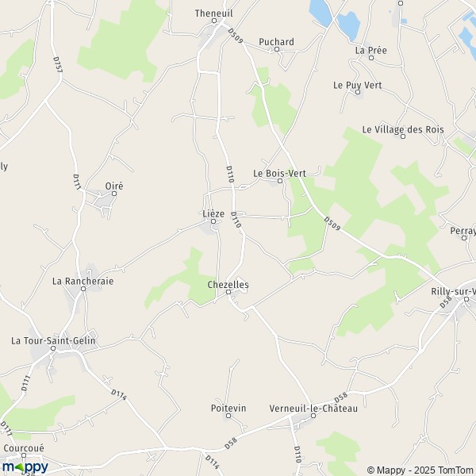Select the Chezelles town marker
Viewport: 476px width, 476px height.
pos(228,292)
